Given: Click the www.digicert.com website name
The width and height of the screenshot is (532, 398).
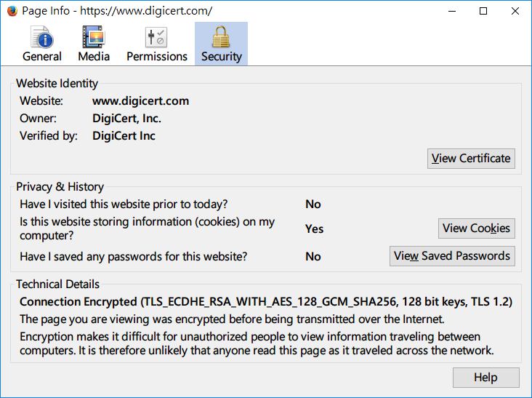Looking at the screenshot, I should pyautogui.click(x=140, y=101).
